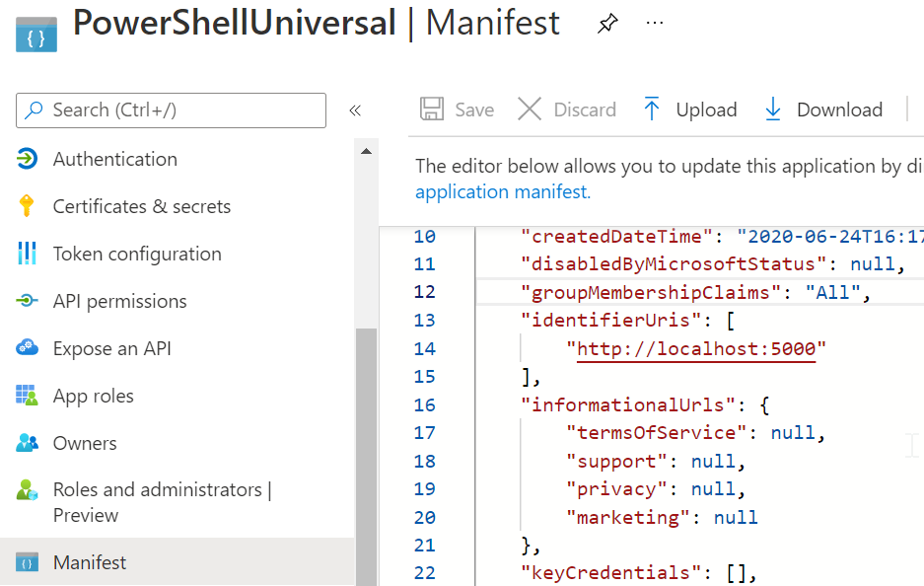The width and height of the screenshot is (924, 586).
Task: Open Certificates & secrets
Action: 142,206
